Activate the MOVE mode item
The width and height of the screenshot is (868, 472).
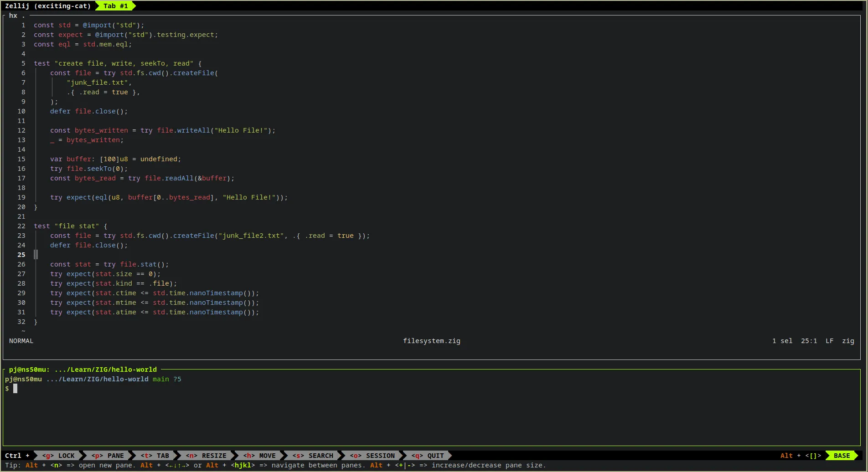pyautogui.click(x=259, y=456)
